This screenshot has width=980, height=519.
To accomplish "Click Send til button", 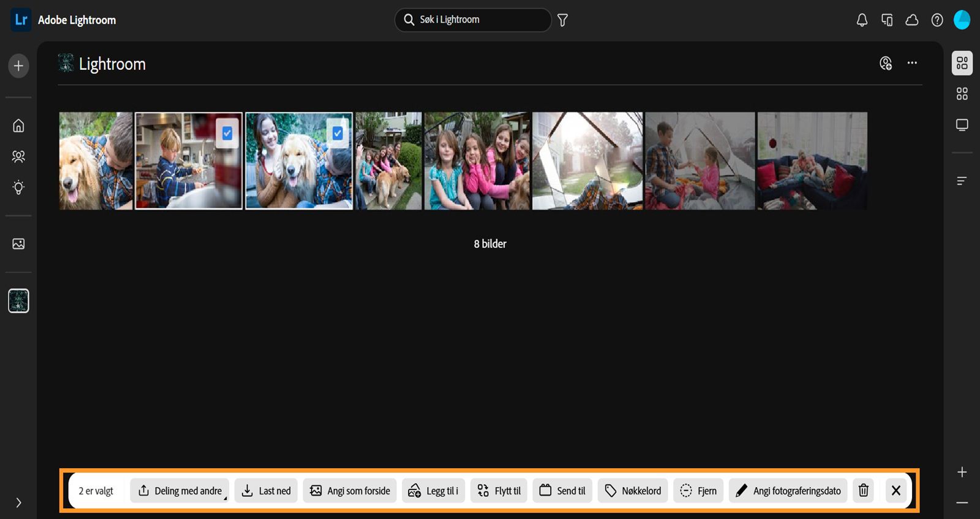I will [x=562, y=491].
